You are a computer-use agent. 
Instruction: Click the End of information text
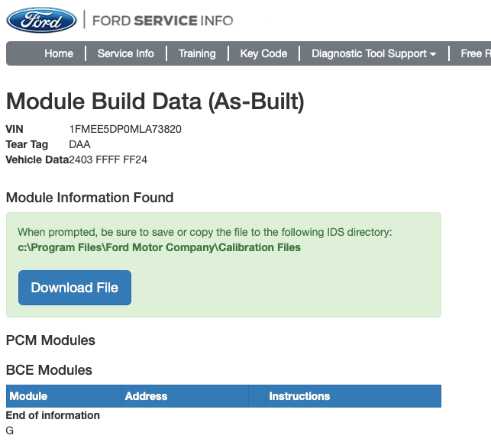click(x=53, y=415)
